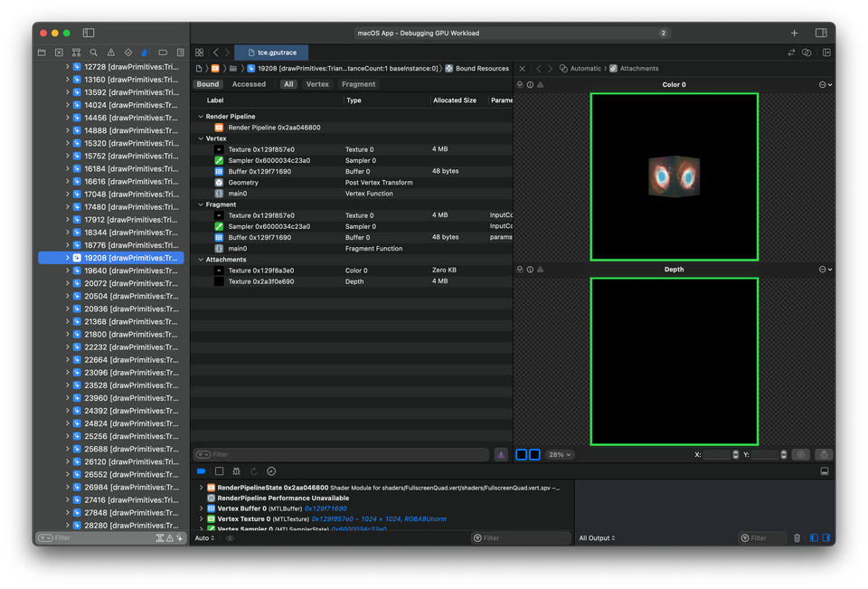This screenshot has width=868, height=589.
Task: Click the debug bar bug icon
Action: pos(236,471)
